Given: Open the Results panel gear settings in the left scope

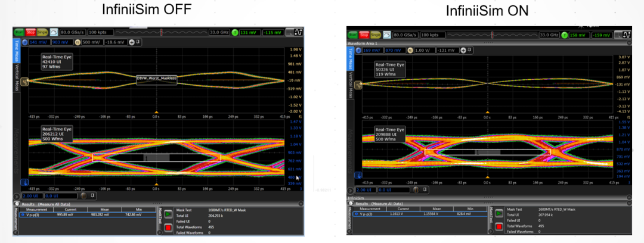Looking at the screenshot, I should [x=17, y=204].
